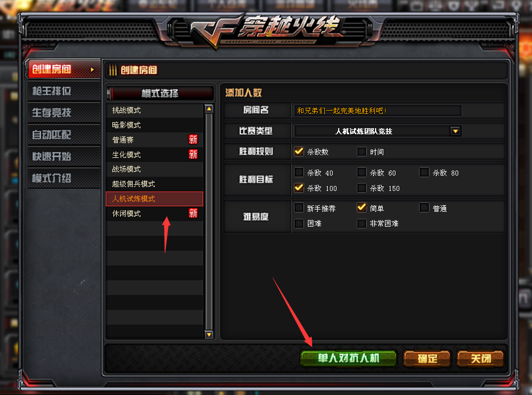Viewport: 532px width, 395px height.
Task: Enable the 时间 victory rule checkbox
Action: [x=362, y=151]
